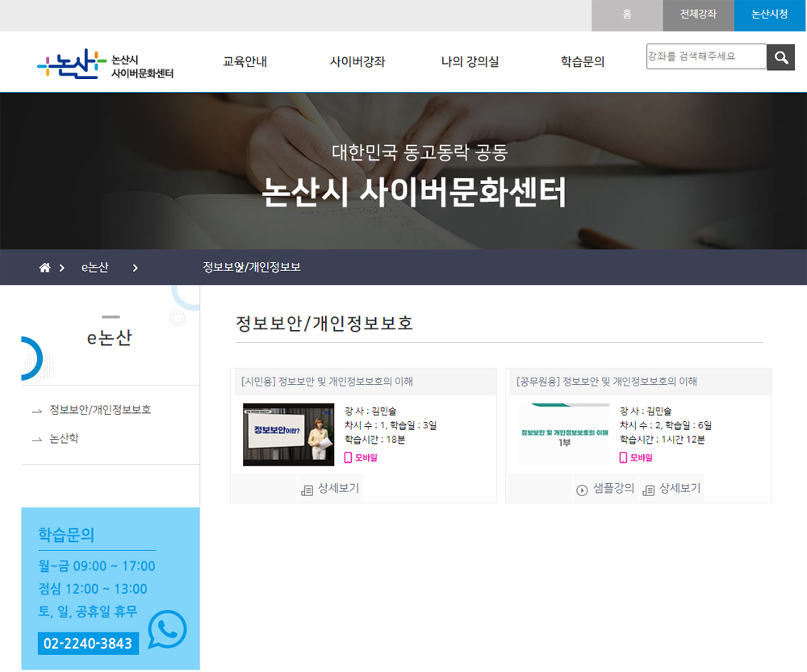Click the search magnifier icon button
Image resolution: width=807 pixels, height=672 pixels.
780,57
